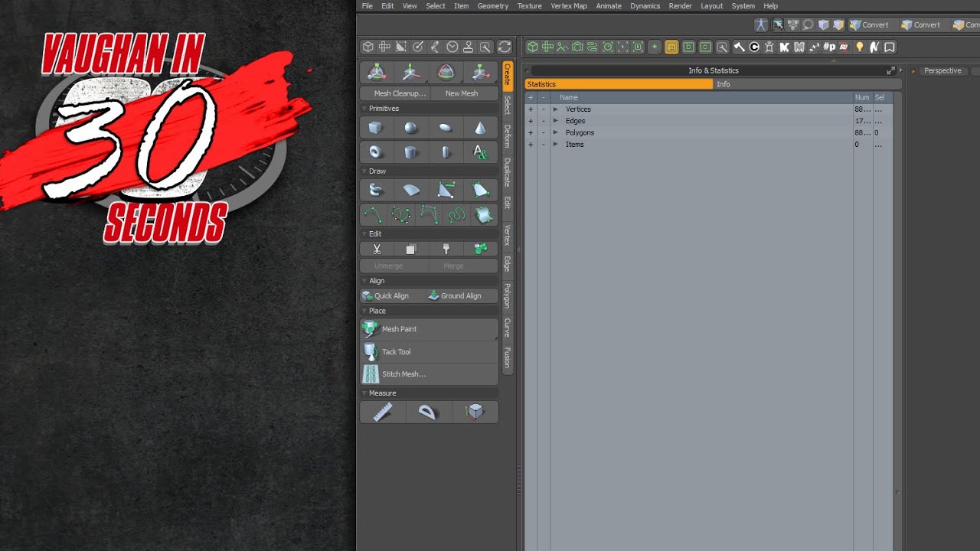980x551 pixels.
Task: Select the Cube primitive tool
Action: click(x=375, y=128)
